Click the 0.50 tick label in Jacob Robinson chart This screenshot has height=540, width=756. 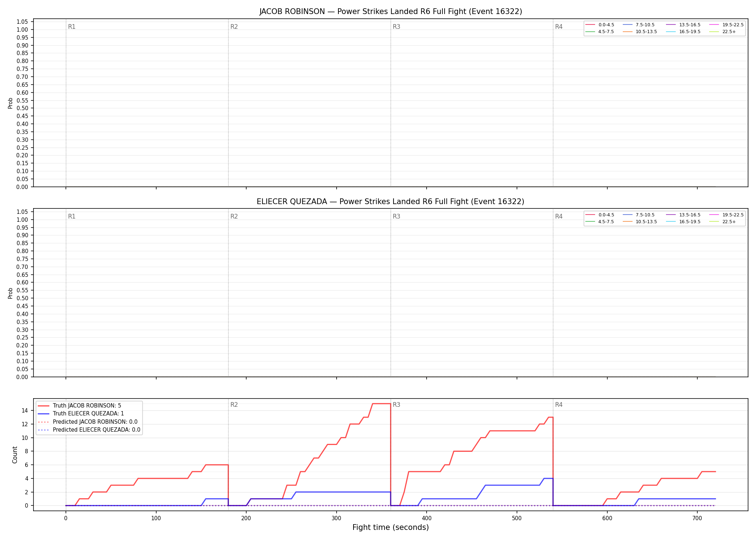click(x=22, y=108)
